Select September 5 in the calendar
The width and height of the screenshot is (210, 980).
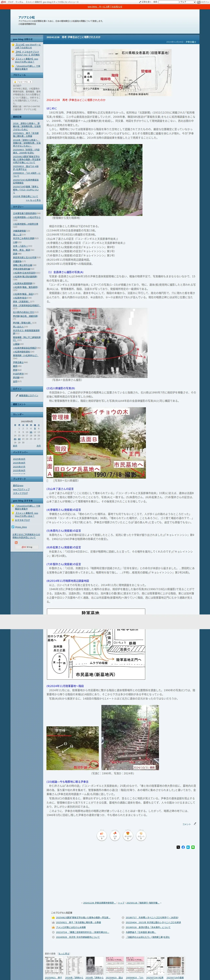(35, 428)
